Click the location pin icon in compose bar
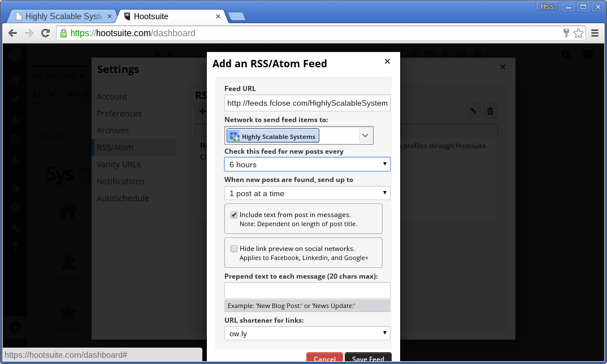Image resolution: width=607 pixels, height=364 pixels. [445, 54]
